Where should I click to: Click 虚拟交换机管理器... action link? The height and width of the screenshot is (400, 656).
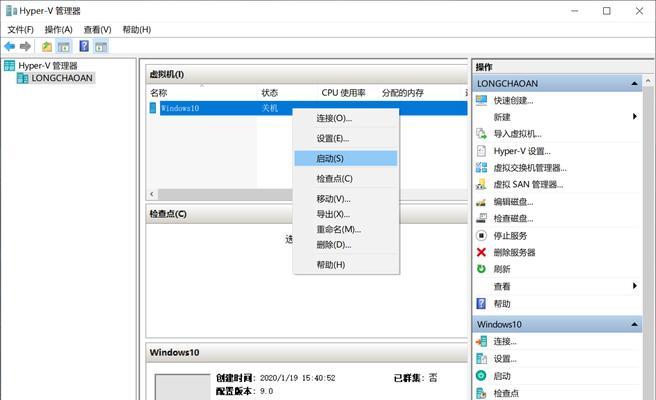pyautogui.click(x=530, y=168)
